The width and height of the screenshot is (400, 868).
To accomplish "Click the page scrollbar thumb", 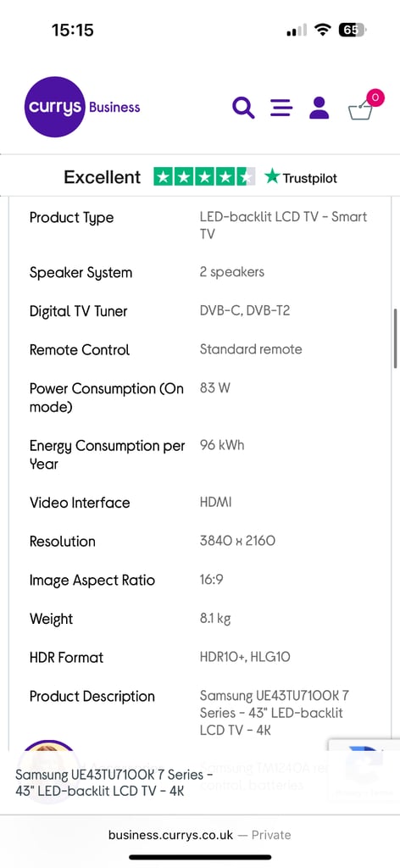I will [396, 338].
